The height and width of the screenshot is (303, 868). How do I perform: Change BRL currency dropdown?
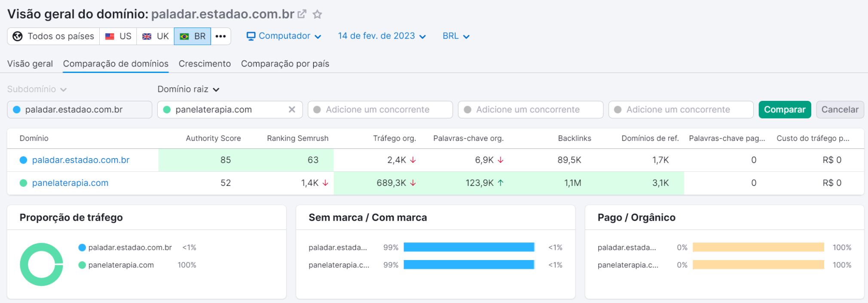(456, 36)
